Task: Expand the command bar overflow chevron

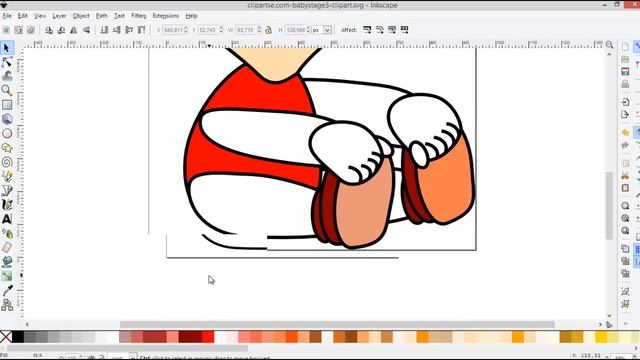Action: (625, 323)
